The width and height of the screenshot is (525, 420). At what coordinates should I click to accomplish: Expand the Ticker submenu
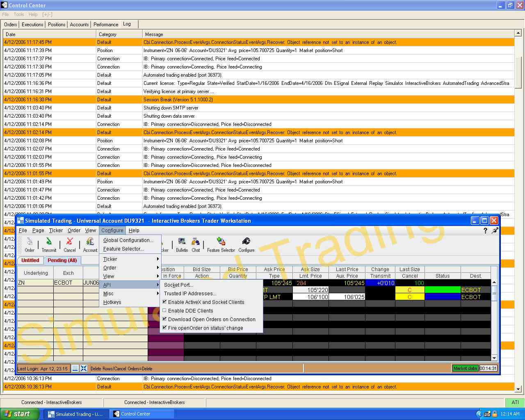click(130, 259)
